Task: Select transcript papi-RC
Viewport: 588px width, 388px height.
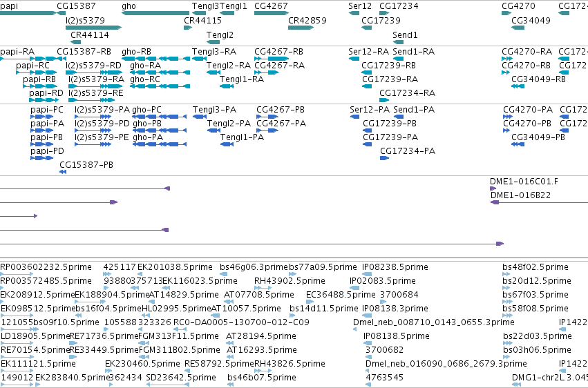Action: [x=37, y=72]
